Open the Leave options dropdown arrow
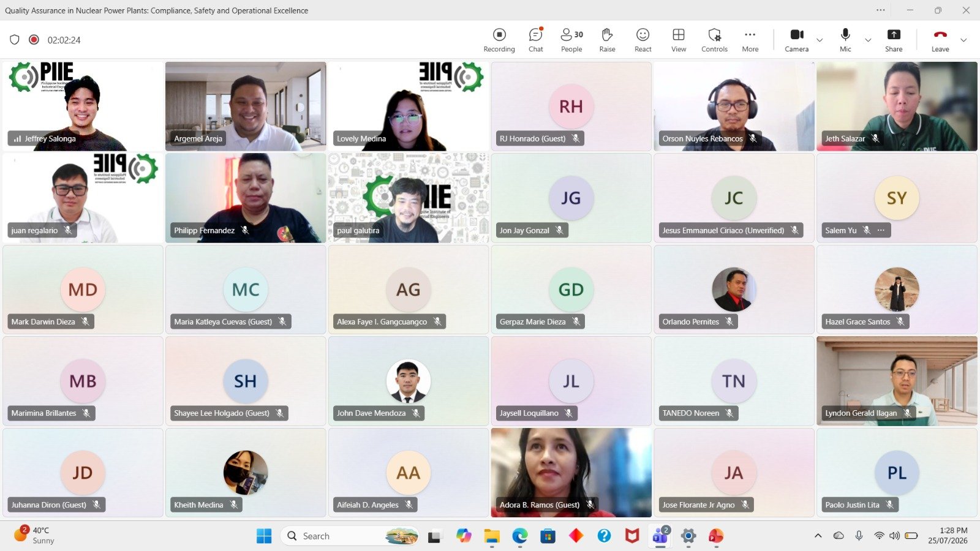The height and width of the screenshot is (551, 980). point(963,40)
